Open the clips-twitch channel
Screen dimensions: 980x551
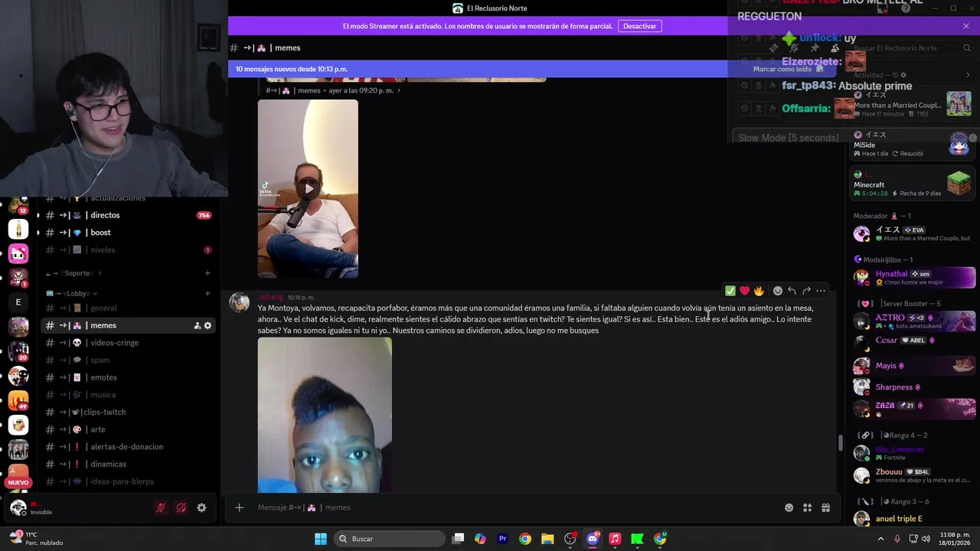(128, 412)
